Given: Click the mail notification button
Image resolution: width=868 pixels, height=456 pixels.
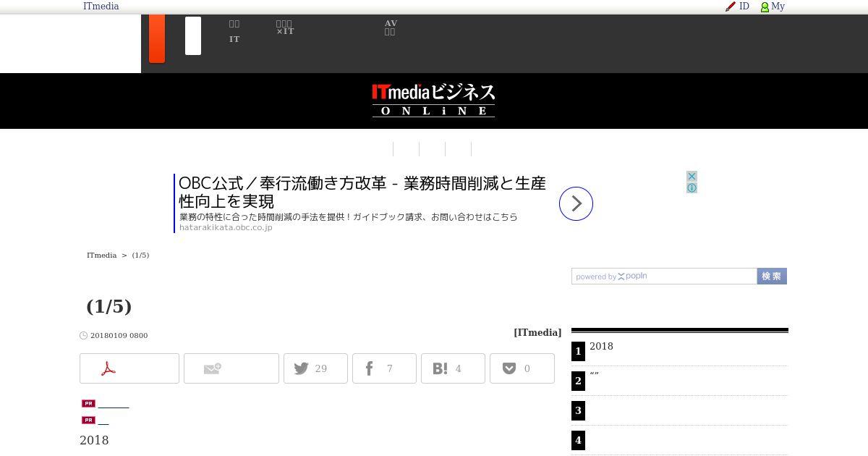Looking at the screenshot, I should [231, 368].
